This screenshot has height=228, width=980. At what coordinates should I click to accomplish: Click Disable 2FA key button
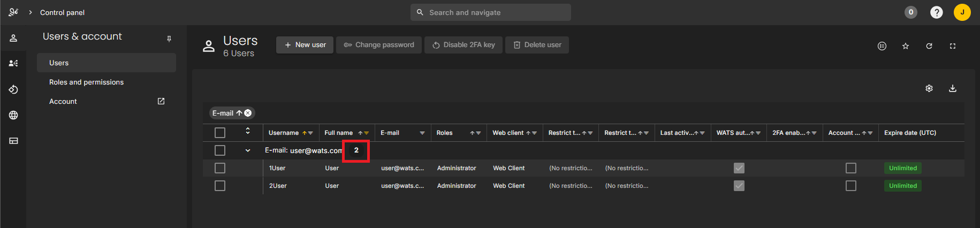point(464,45)
